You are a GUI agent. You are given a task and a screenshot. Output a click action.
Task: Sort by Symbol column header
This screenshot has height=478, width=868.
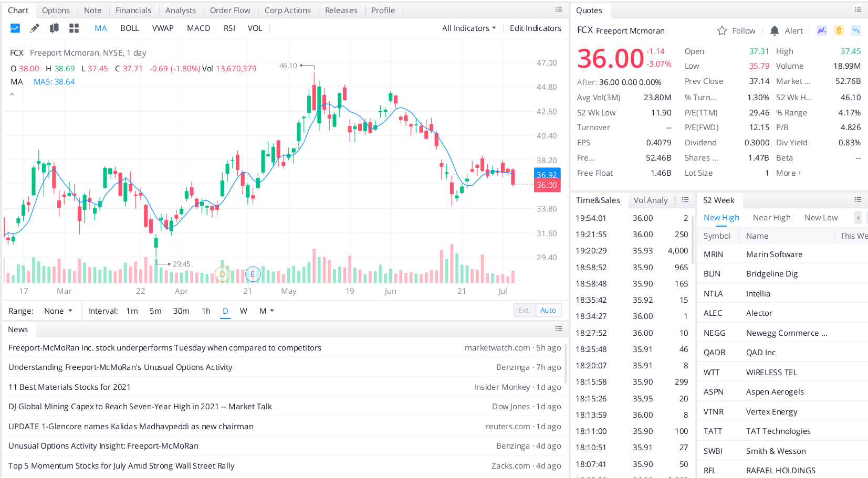coord(717,236)
